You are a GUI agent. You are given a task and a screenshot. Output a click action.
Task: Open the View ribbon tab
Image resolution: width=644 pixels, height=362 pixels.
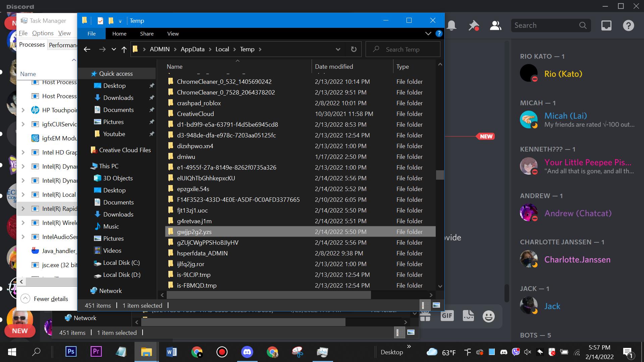[173, 34]
